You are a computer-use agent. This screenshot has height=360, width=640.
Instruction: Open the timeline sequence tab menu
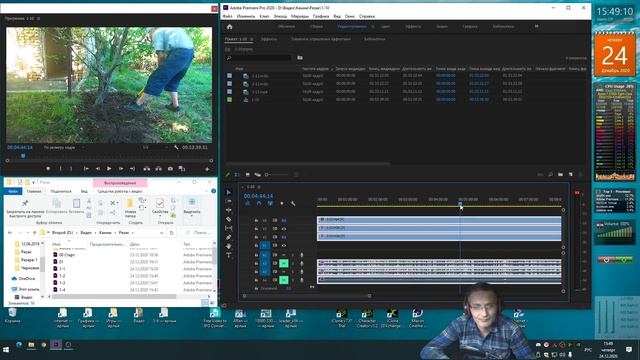coord(259,187)
